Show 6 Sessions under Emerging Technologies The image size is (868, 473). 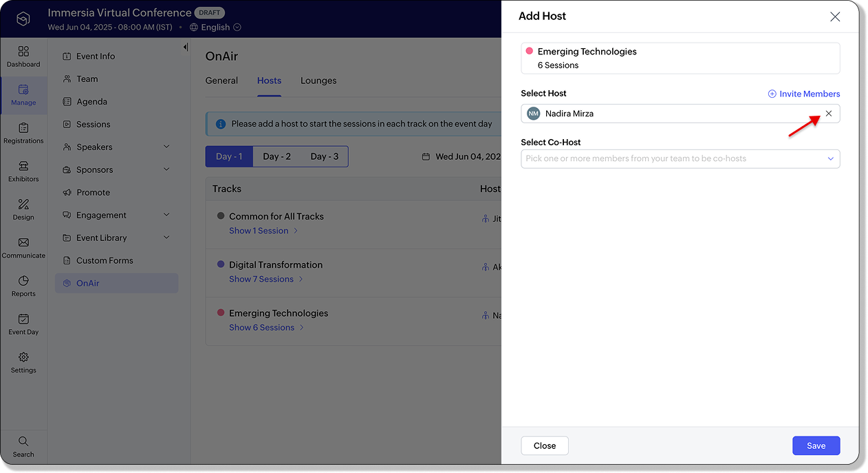tap(266, 328)
